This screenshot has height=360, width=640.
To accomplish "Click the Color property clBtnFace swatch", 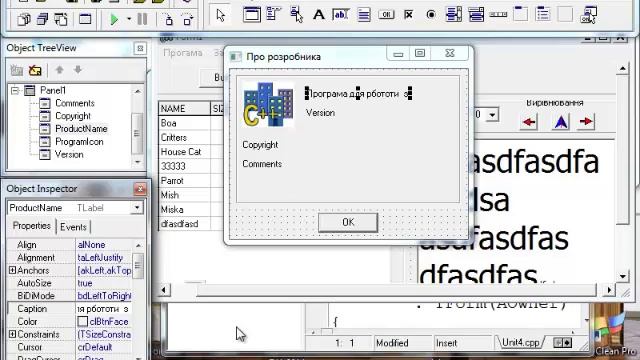I will tap(82, 322).
